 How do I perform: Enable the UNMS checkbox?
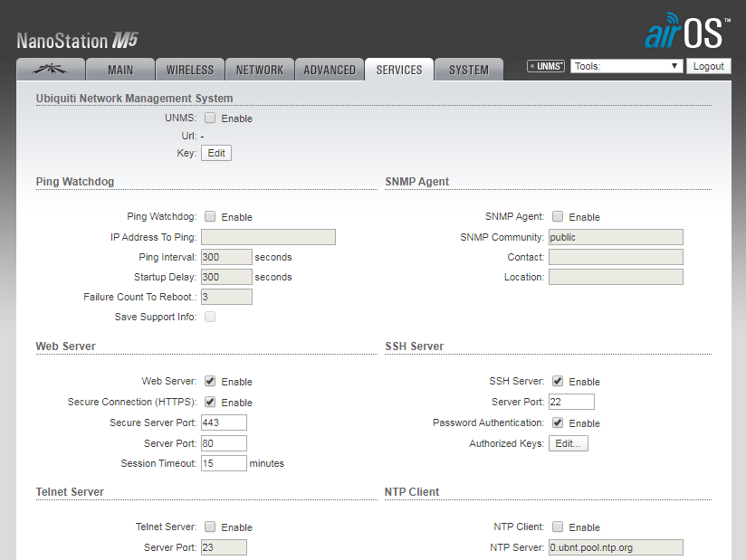coord(210,118)
